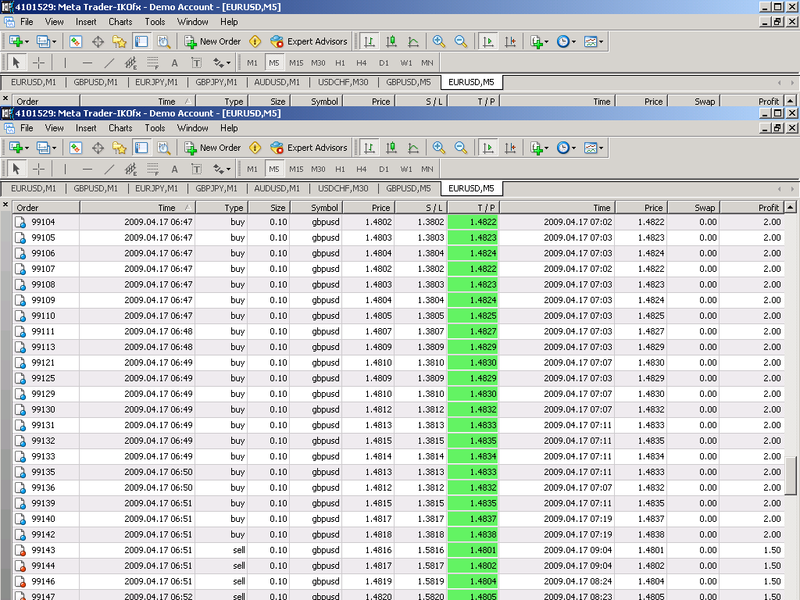Select candlesticks chart icon in lower window

point(391,148)
